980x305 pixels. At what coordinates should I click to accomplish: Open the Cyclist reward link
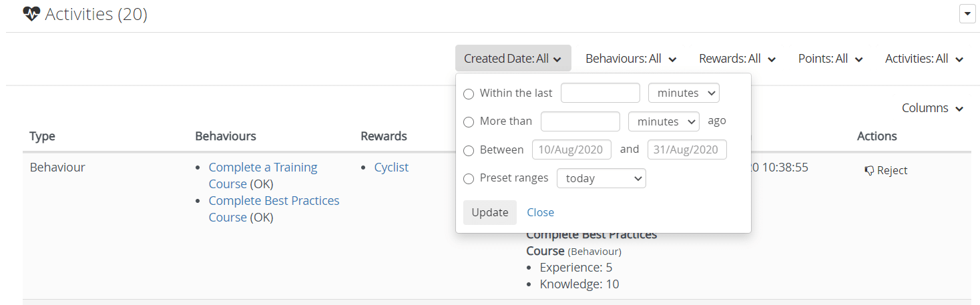coord(391,168)
